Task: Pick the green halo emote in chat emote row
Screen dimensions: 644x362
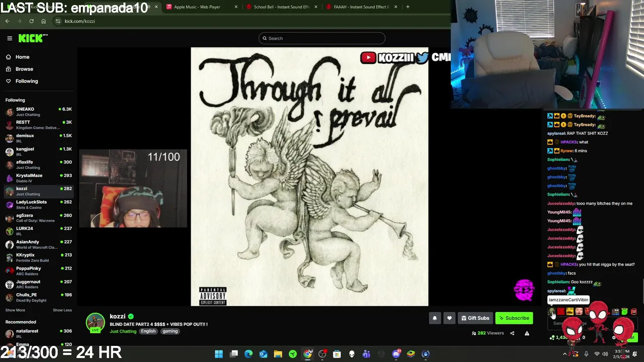Action: pos(624,312)
